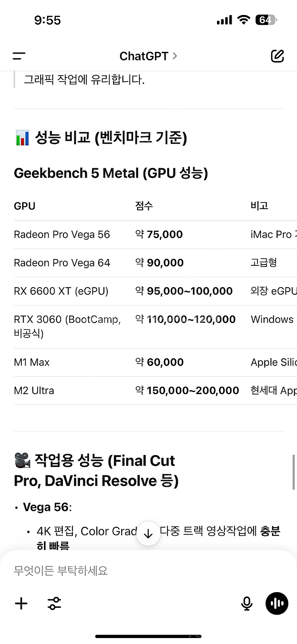The image size is (297, 644).
Task: Tap the battery indicator in status bar
Action: pos(266,20)
